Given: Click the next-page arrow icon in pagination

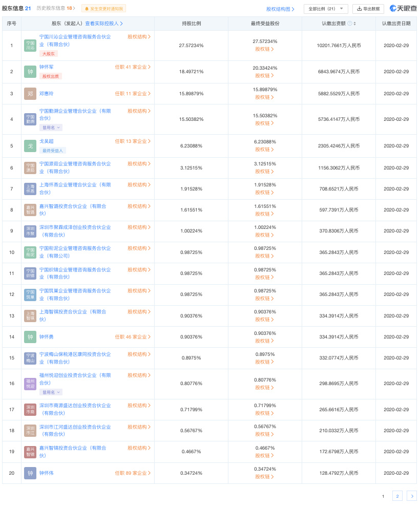Looking at the screenshot, I should pos(411,496).
